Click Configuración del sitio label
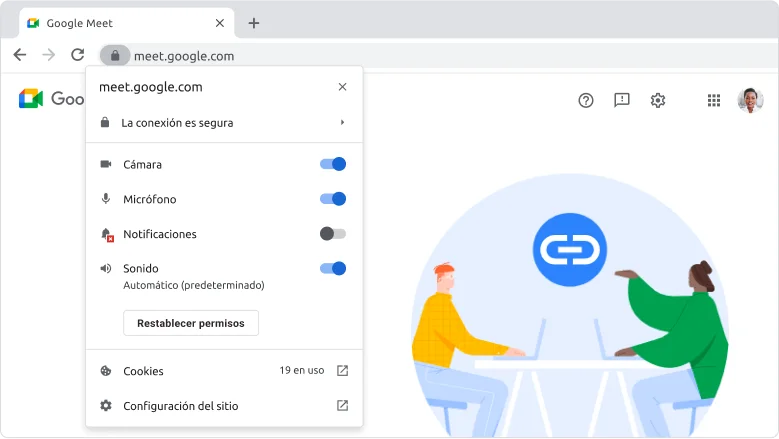 (x=181, y=406)
